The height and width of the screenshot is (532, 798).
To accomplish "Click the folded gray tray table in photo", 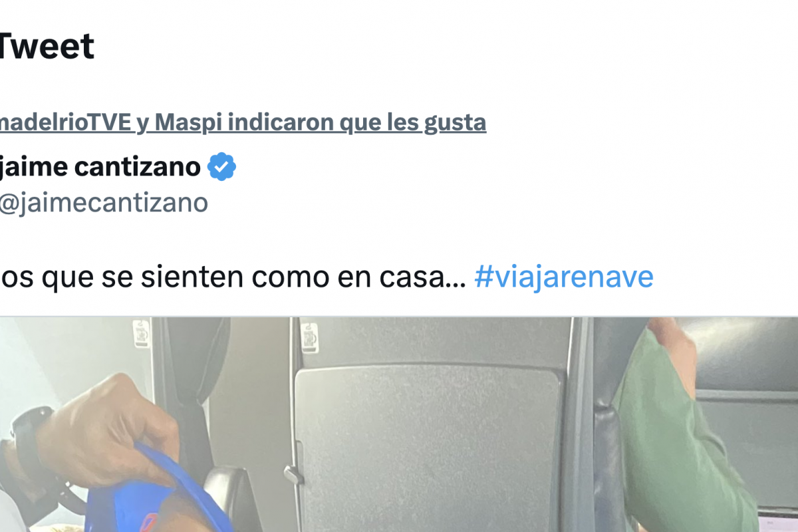I will pos(428,444).
